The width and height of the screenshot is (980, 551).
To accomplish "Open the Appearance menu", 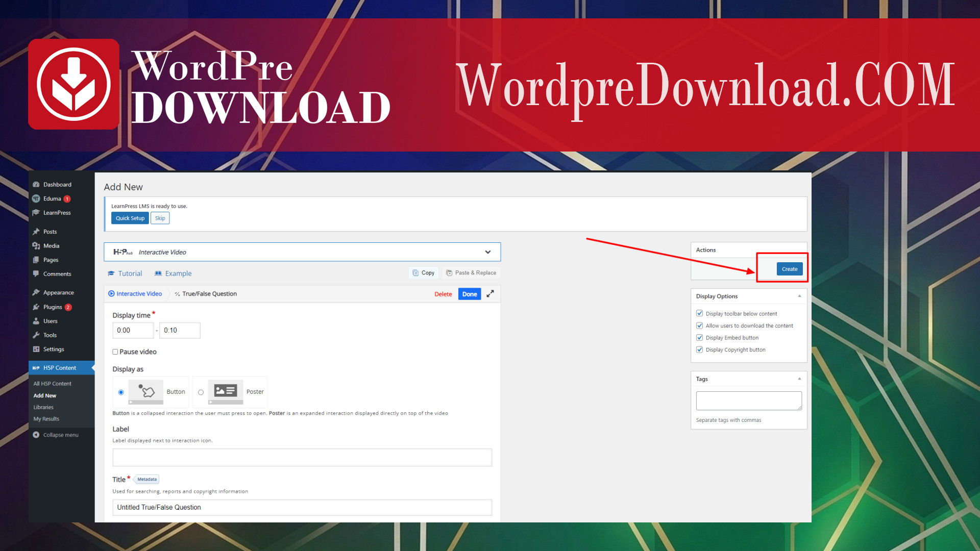I will point(58,293).
